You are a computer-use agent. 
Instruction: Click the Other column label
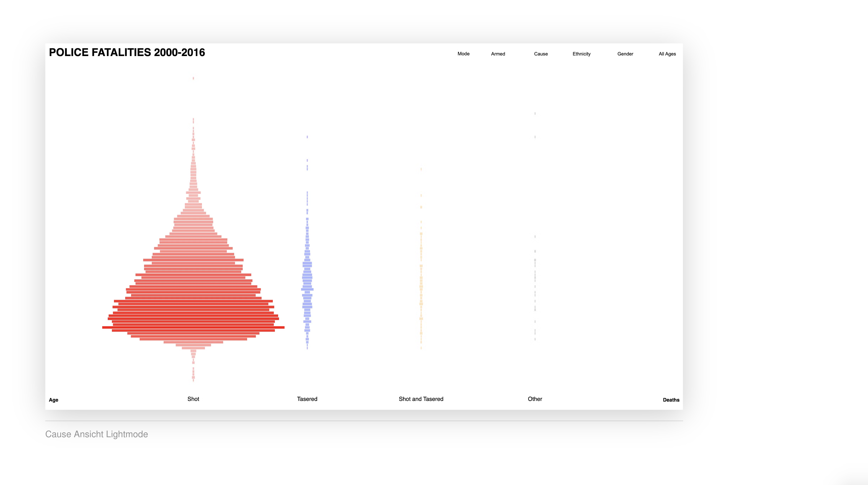click(535, 399)
